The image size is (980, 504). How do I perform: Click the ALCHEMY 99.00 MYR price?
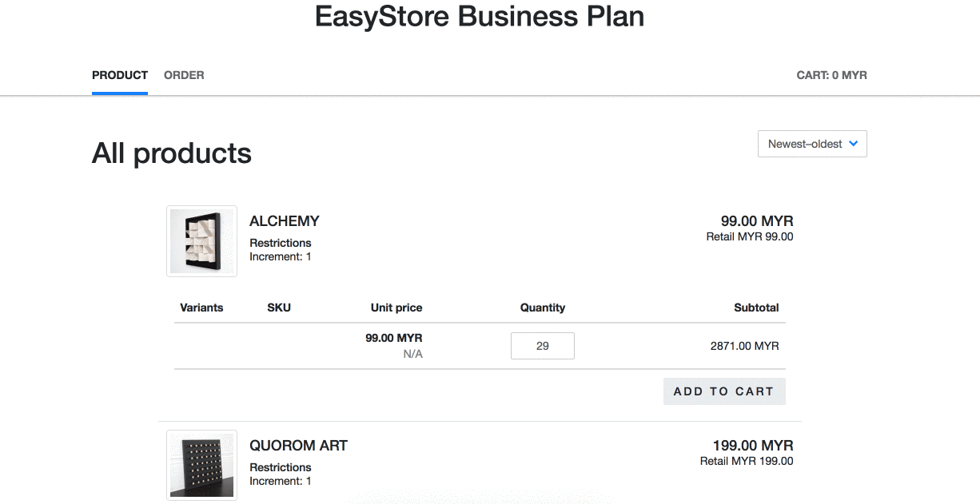[x=757, y=221]
